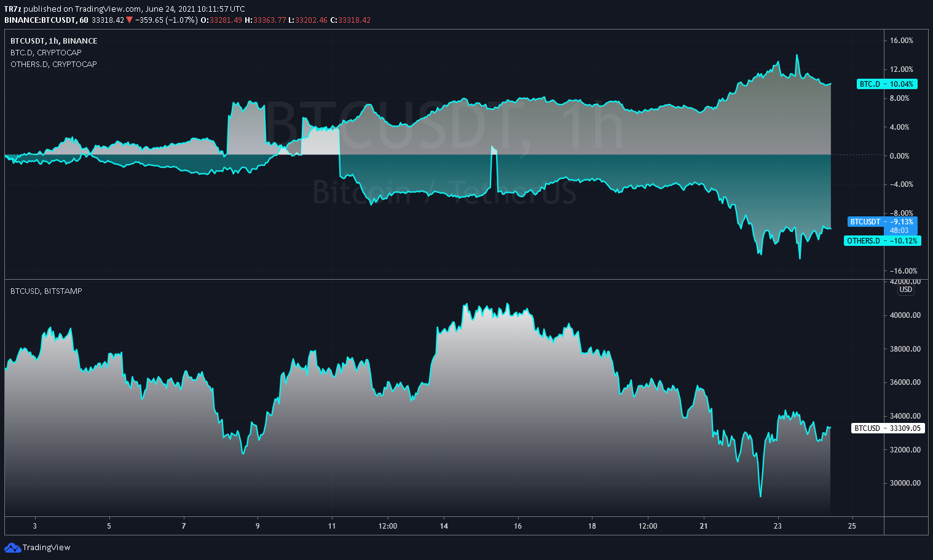Image resolution: width=933 pixels, height=560 pixels.
Task: Select the BTCUSDT, 1h, BINANCE legend title
Action: [x=54, y=41]
